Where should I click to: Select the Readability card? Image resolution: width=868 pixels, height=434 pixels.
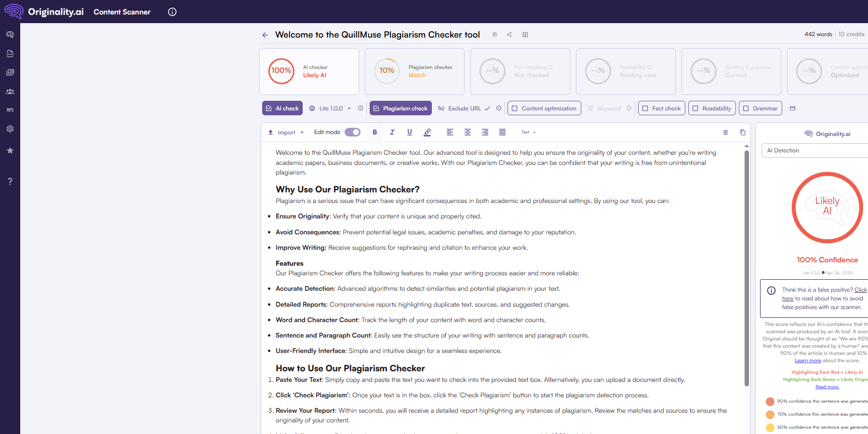[x=626, y=71]
